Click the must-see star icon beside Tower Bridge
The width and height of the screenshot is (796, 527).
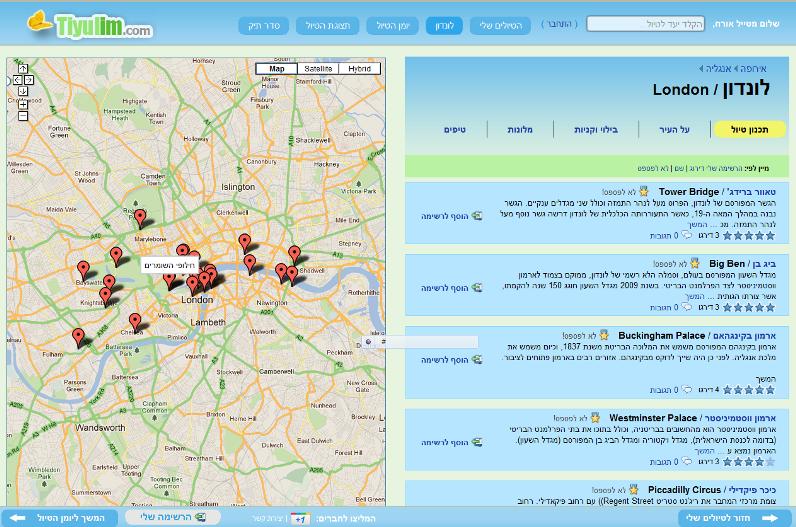(644, 191)
